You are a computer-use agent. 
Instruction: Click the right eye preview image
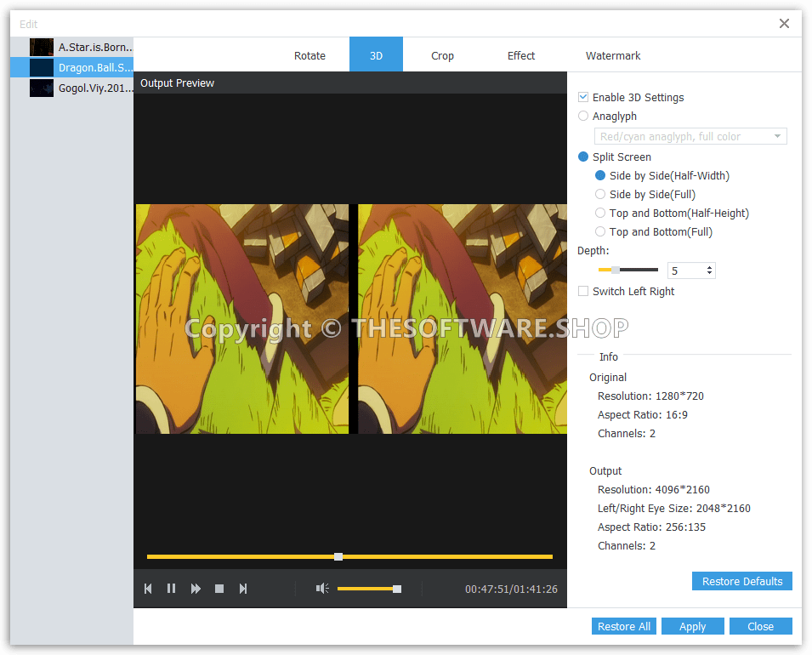click(x=463, y=319)
